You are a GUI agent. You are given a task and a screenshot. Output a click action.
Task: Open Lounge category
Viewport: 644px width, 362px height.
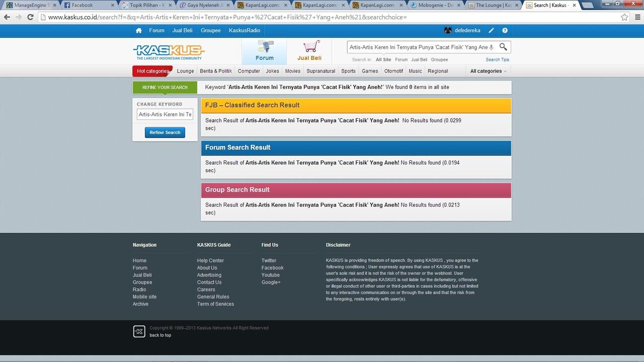coord(185,71)
